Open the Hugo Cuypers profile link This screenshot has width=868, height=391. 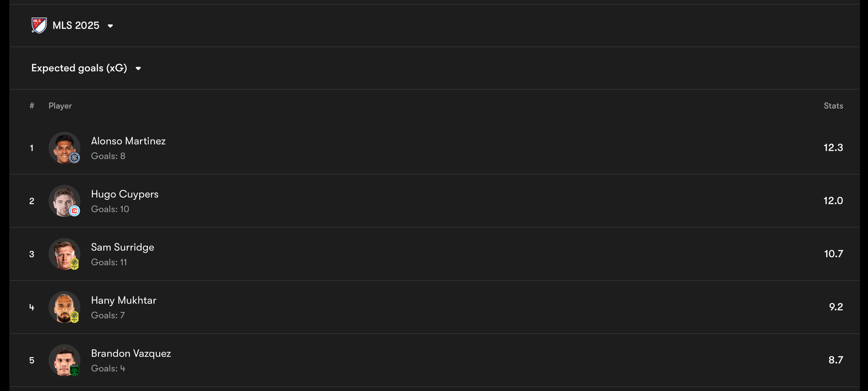tap(125, 194)
